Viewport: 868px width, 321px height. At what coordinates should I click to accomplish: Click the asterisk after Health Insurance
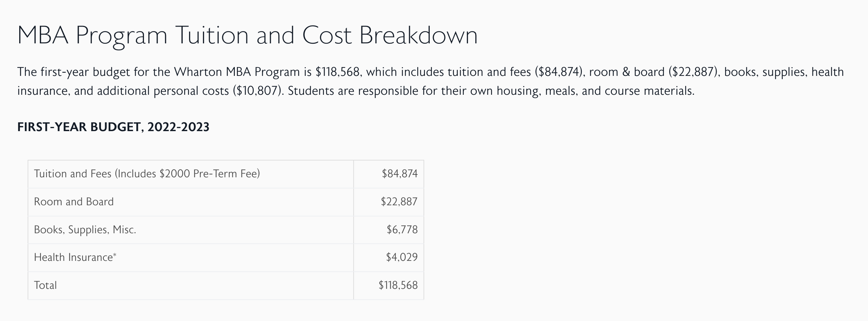[115, 255]
